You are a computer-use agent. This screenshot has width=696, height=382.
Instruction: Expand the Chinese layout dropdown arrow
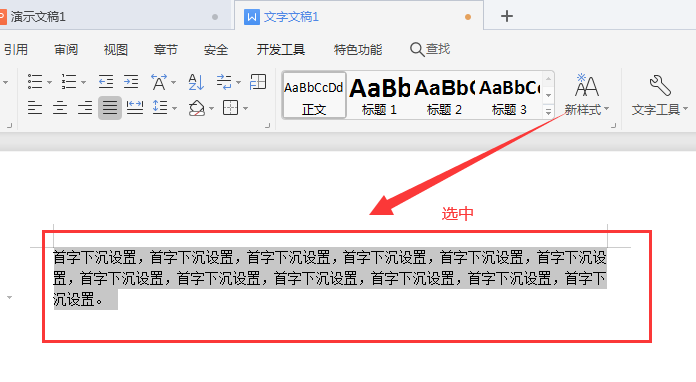pos(174,83)
